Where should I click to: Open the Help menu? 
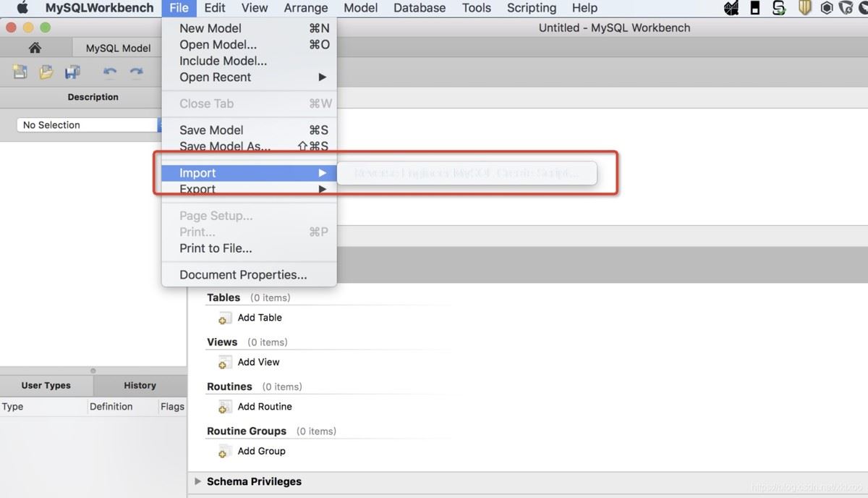point(584,8)
